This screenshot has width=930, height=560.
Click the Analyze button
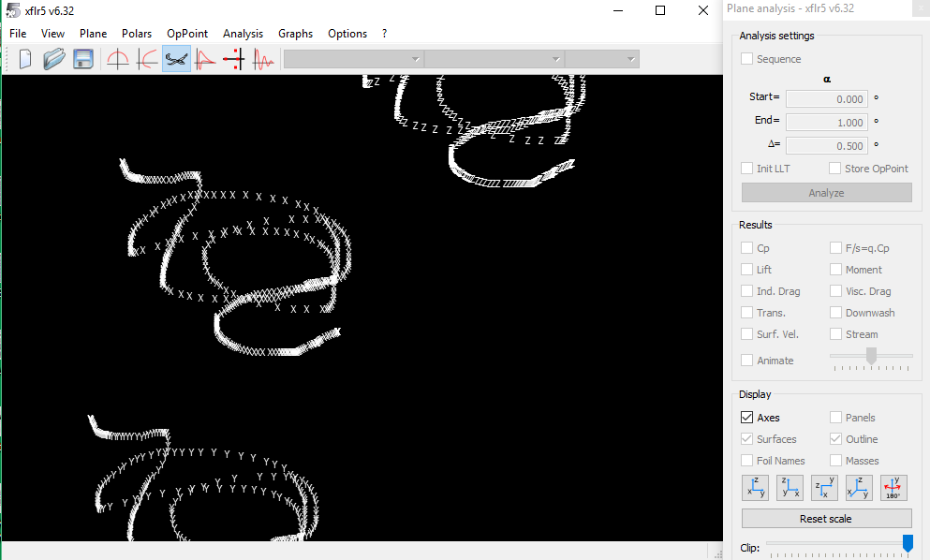pos(826,193)
